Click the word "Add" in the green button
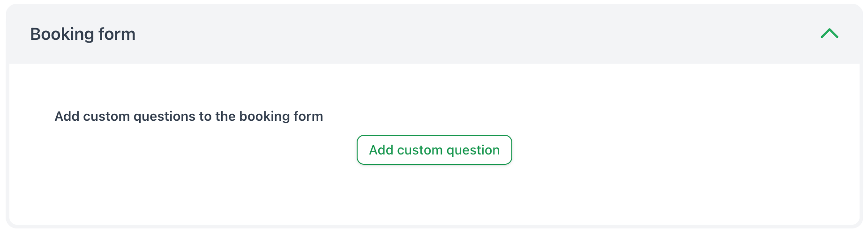The height and width of the screenshot is (235, 868). pyautogui.click(x=381, y=150)
